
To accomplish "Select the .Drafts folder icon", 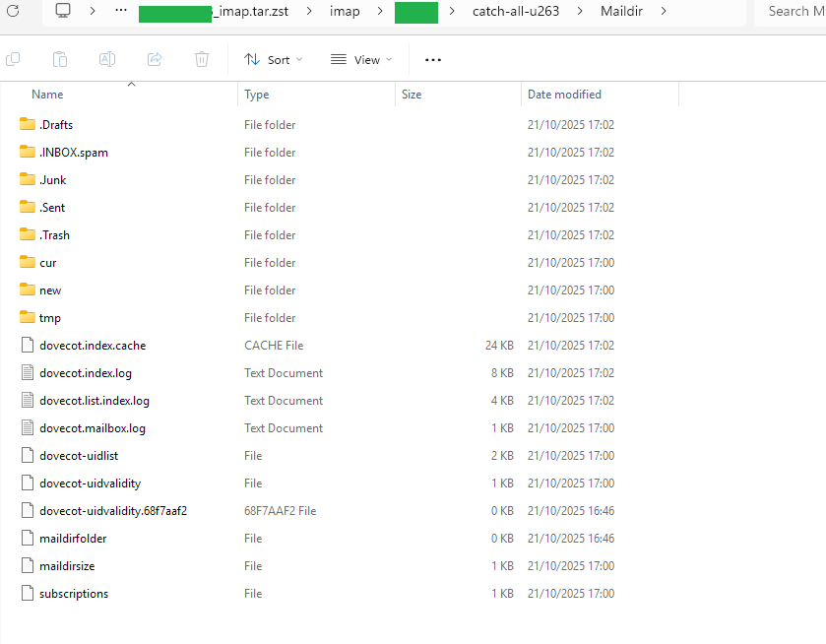I will click(x=28, y=125).
